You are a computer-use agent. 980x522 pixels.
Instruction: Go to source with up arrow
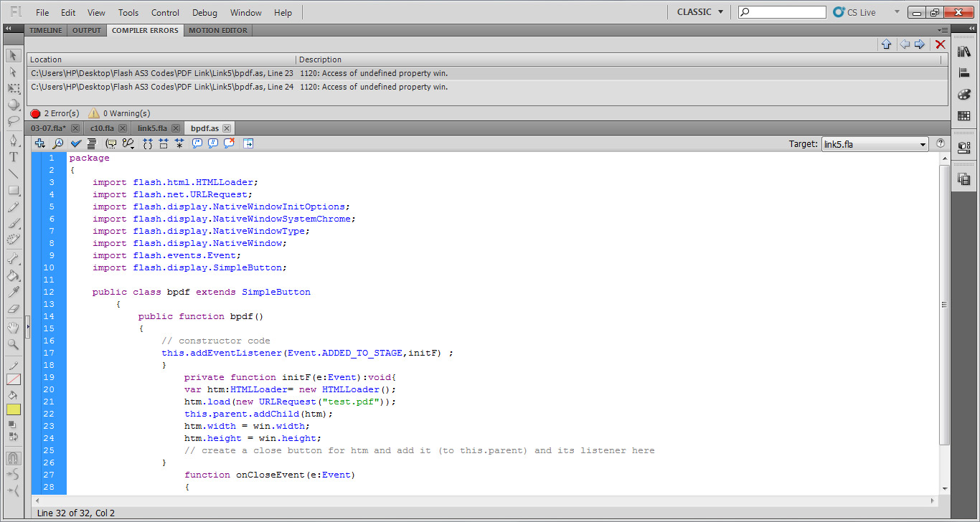pos(886,44)
